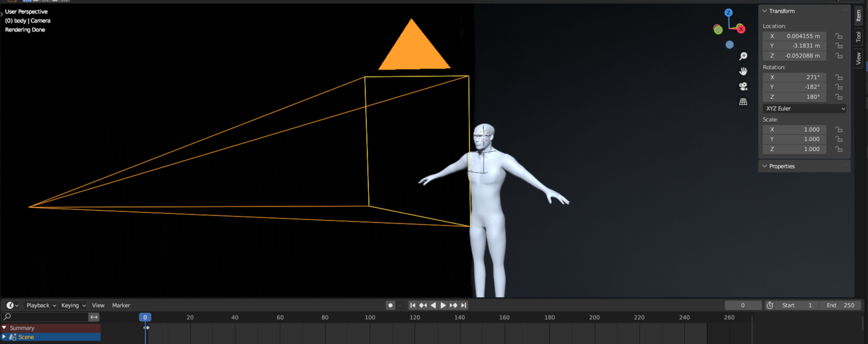Click the red X axis gizmo ball
The image size is (868, 344).
click(741, 29)
